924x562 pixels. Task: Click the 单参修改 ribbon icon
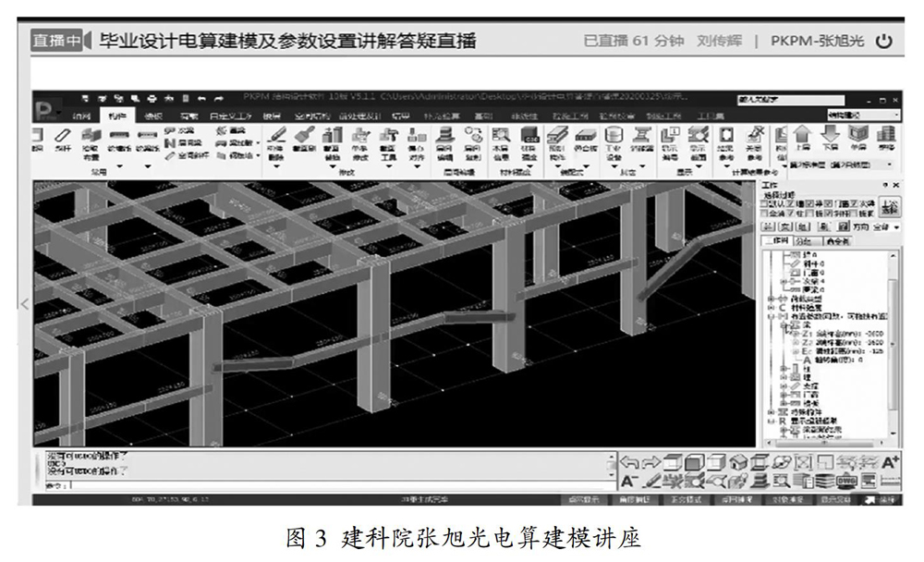tap(360, 143)
